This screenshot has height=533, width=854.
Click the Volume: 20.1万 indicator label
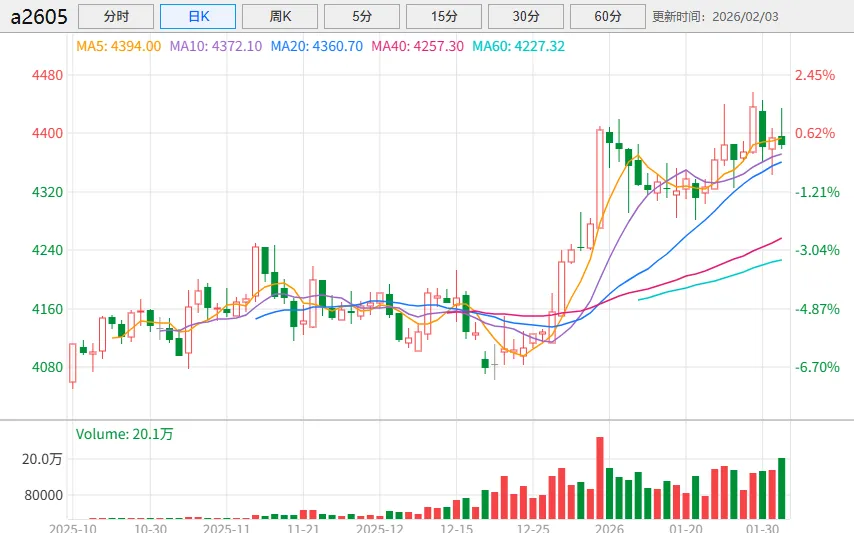124,434
